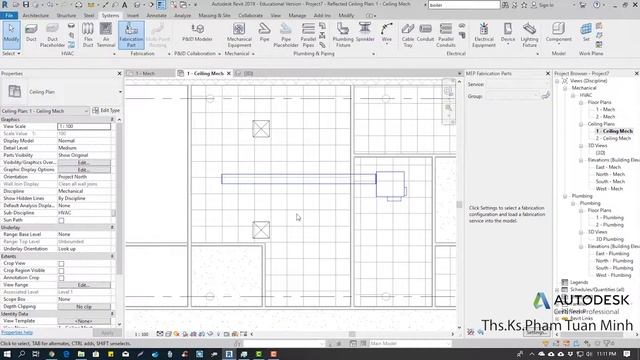Collapse Ceiling Plans node in Project Browser
This screenshot has height=360, width=640.
pyautogui.click(x=581, y=124)
